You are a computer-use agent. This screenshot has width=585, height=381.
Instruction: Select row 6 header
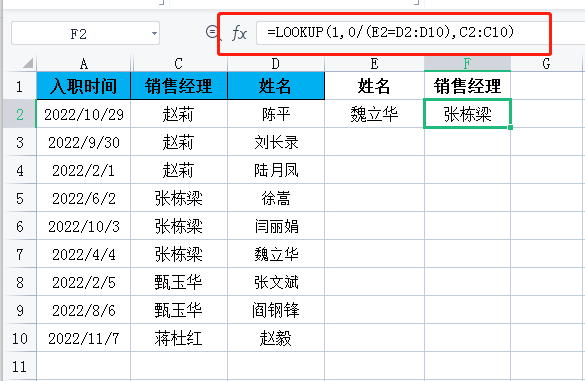[20, 226]
